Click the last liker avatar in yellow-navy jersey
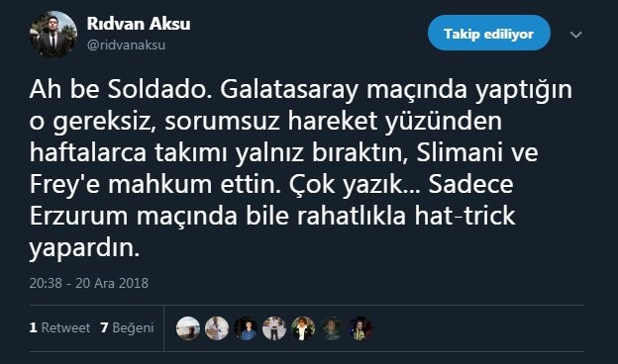Viewport: 618px width, 364px height. (x=360, y=328)
